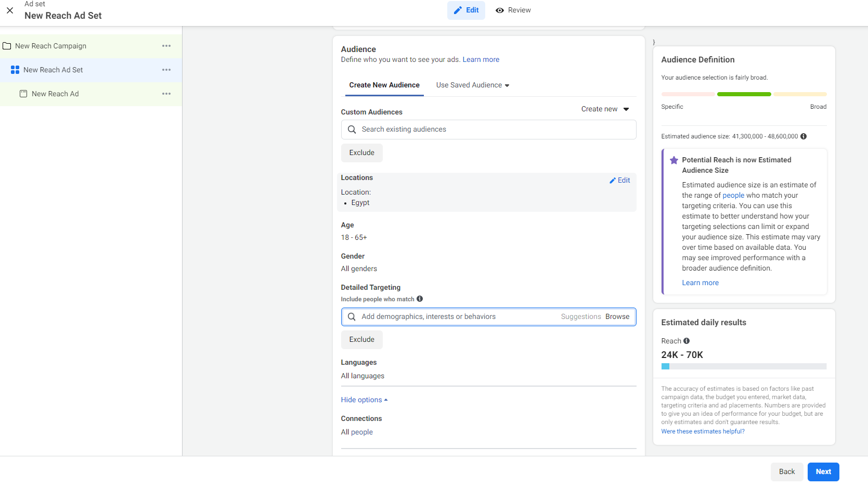868x486 pixels.
Task: Click the New Reach Ad Set grid icon
Action: [x=15, y=70]
